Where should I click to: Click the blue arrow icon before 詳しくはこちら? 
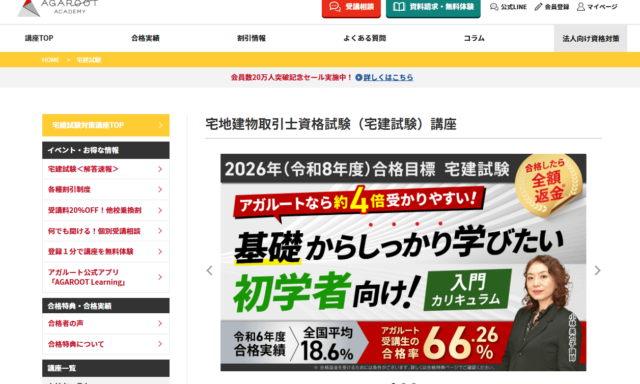[x=359, y=77]
